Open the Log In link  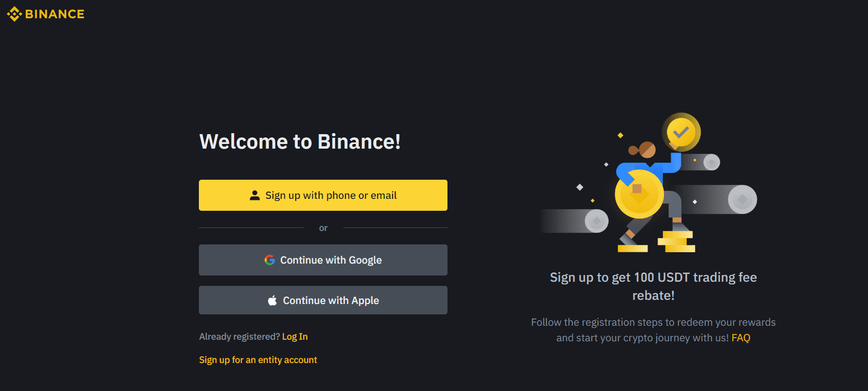tap(295, 337)
